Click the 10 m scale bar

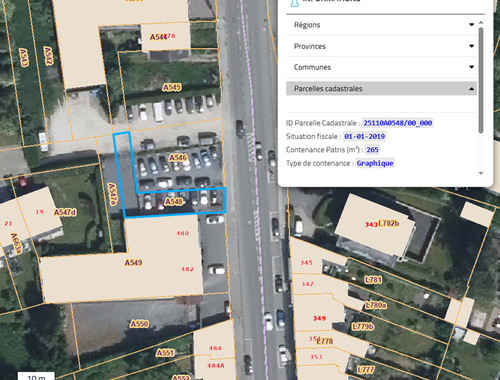pyautogui.click(x=36, y=376)
